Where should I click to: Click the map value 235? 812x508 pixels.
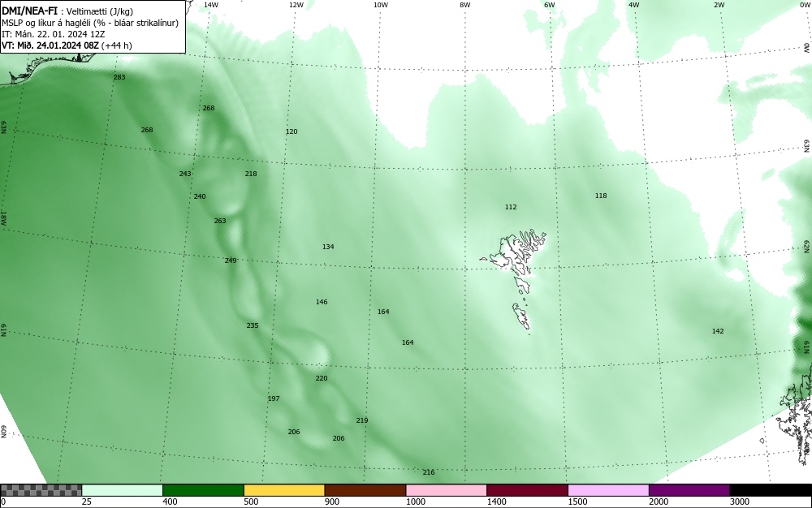click(253, 325)
